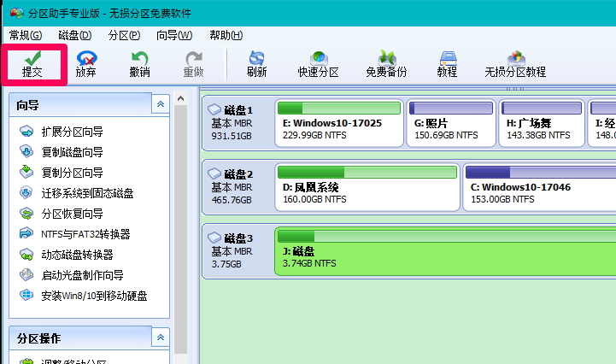This screenshot has width=616, height=364.
Task: Open 无损分区教程 toolbar icon
Action: coord(515,63)
